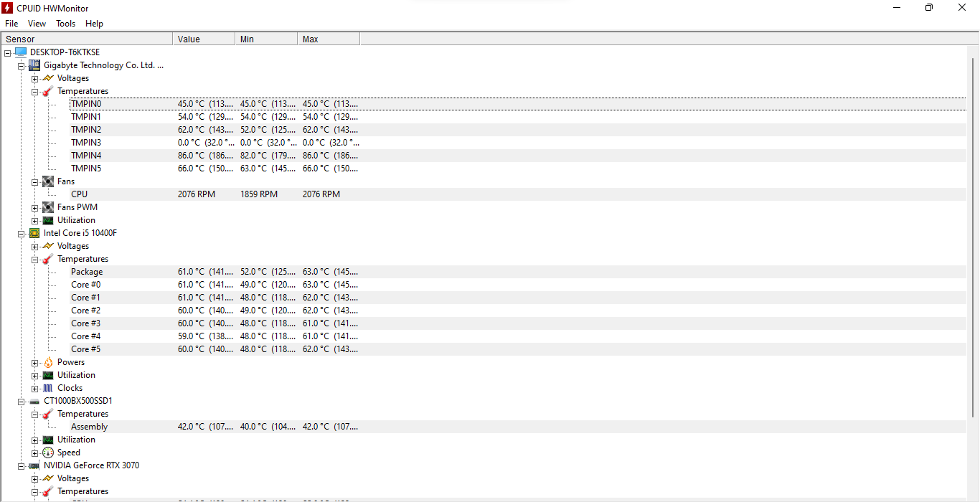Click the Sensor column header
The image size is (980, 502).
tap(87, 39)
